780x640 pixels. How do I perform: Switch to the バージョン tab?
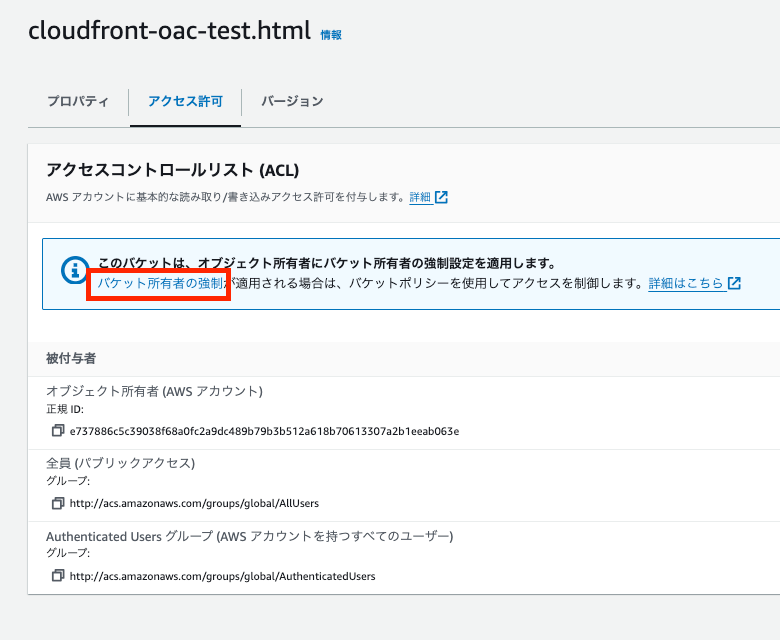[x=292, y=101]
